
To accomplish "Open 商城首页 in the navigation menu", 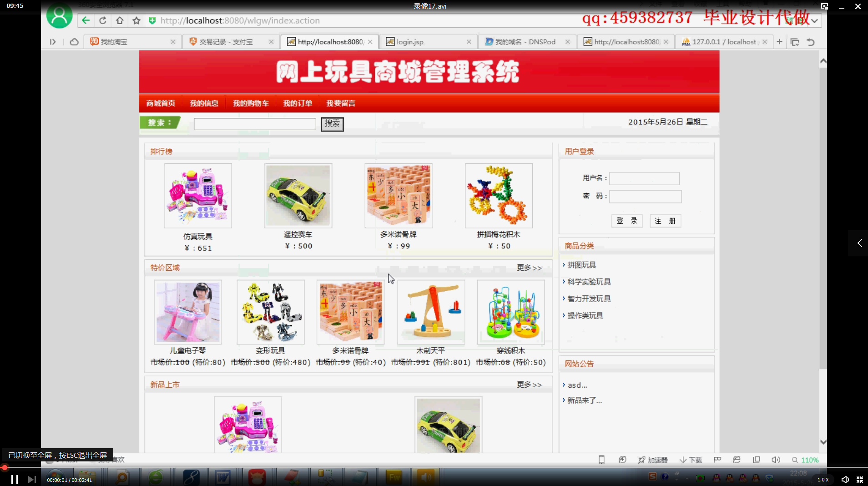I will coord(161,103).
